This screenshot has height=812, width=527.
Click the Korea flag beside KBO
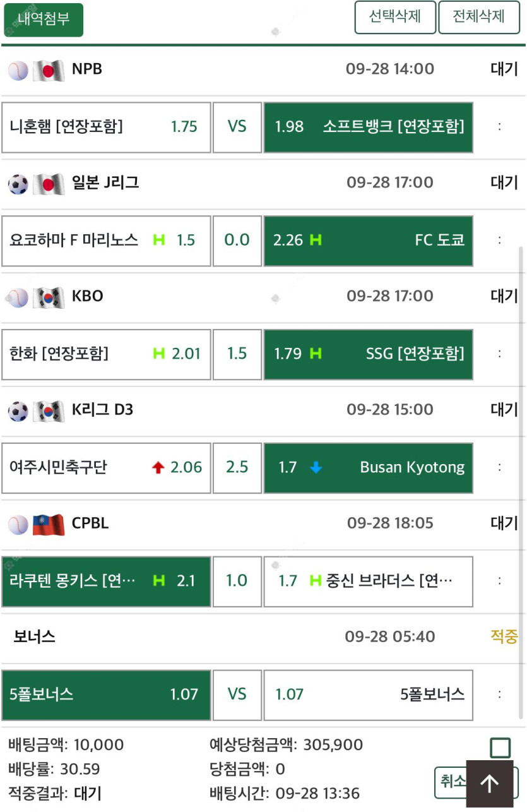[49, 297]
